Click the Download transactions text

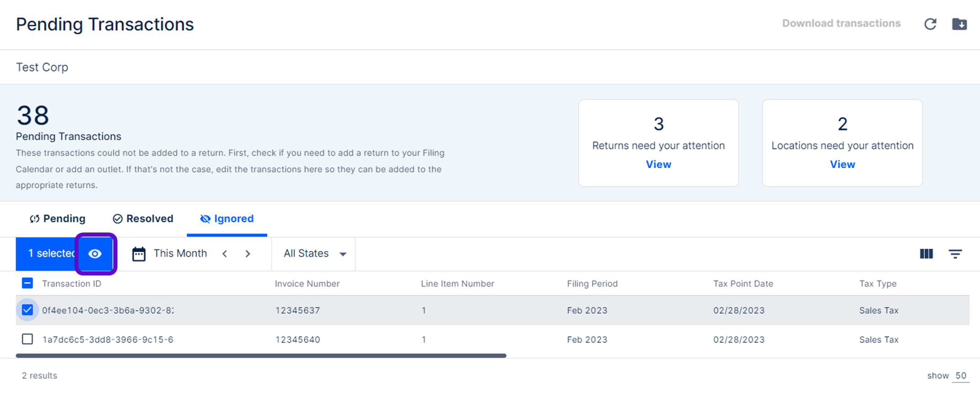click(841, 23)
